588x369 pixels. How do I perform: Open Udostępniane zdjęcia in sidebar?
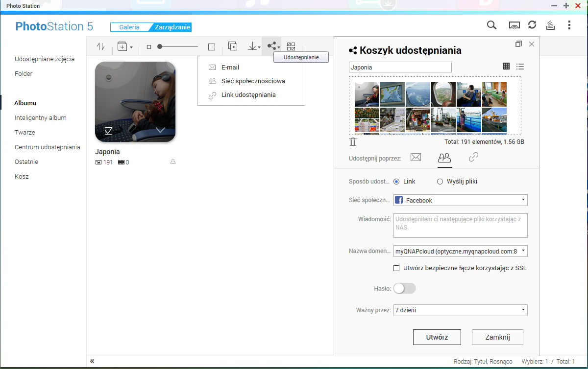tap(45, 59)
